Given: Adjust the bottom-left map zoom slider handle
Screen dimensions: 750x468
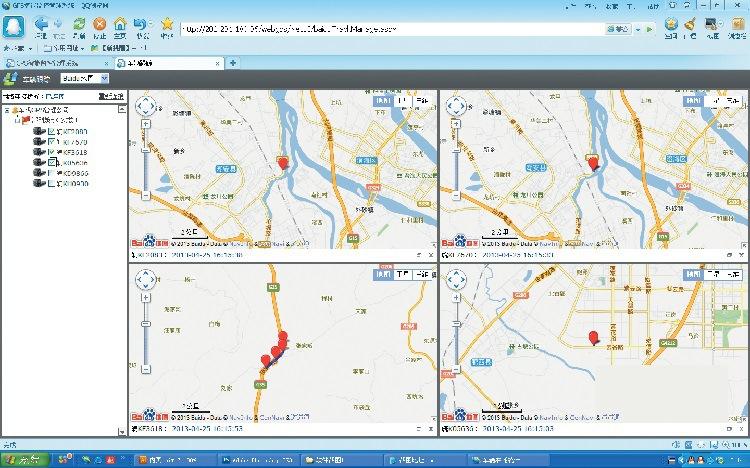Looking at the screenshot, I should [146, 324].
